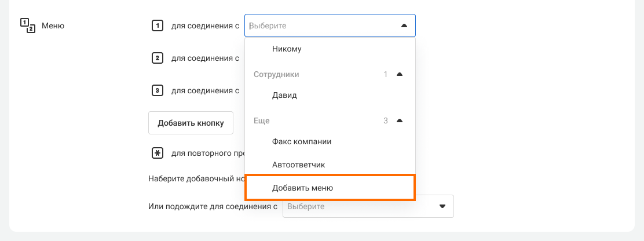The height and width of the screenshot is (241, 644).
Task: Choose employee Давид from the list
Action: pyautogui.click(x=284, y=95)
